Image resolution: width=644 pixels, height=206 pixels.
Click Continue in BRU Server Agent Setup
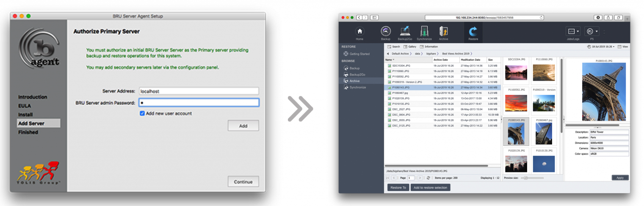point(243,182)
